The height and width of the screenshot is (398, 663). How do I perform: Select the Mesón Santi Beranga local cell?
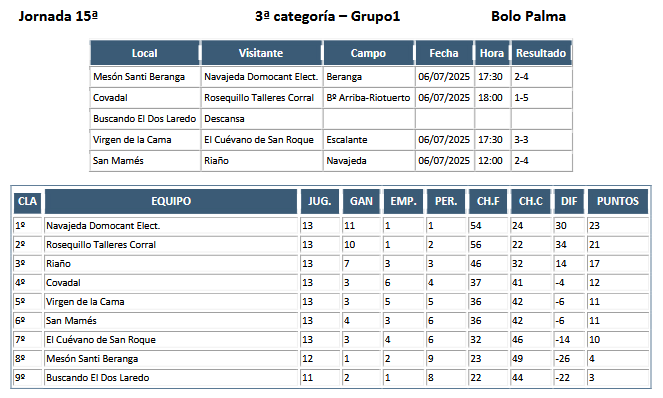tap(145, 77)
